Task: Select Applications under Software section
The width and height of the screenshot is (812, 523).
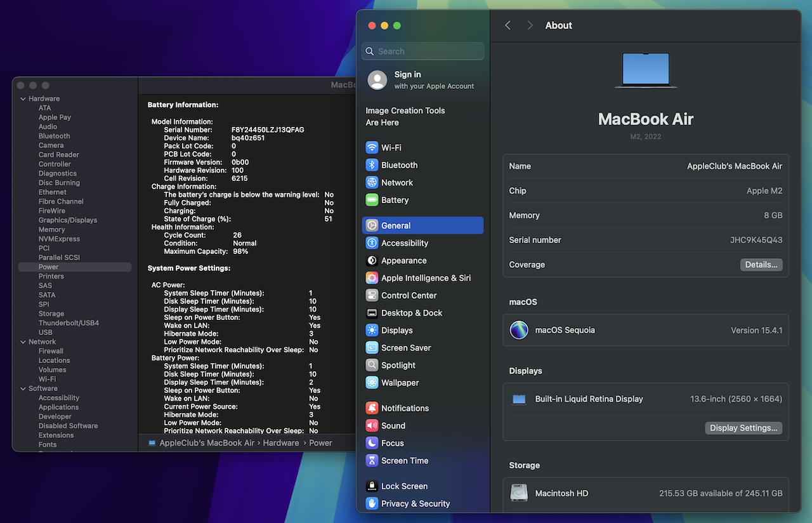Action: [58, 407]
